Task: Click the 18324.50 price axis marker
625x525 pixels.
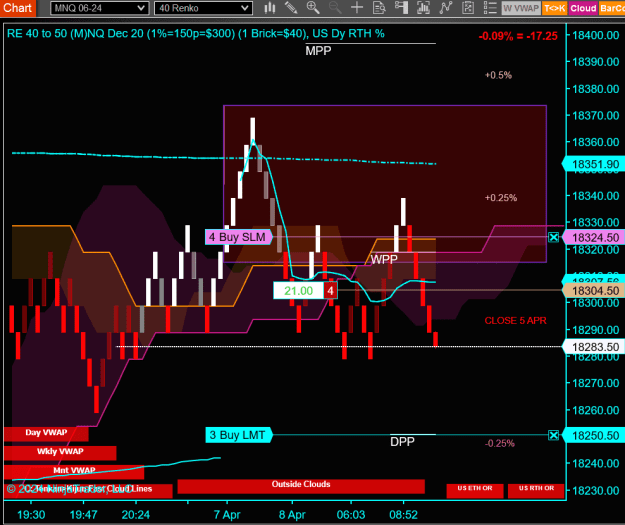Action: [x=594, y=238]
